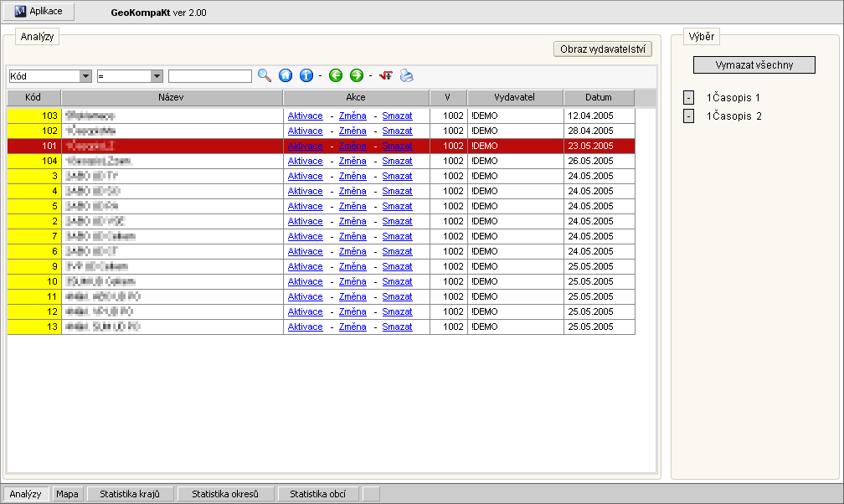This screenshot has height=504, width=844.
Task: Click the Obraz vydavatelství button
Action: [603, 49]
